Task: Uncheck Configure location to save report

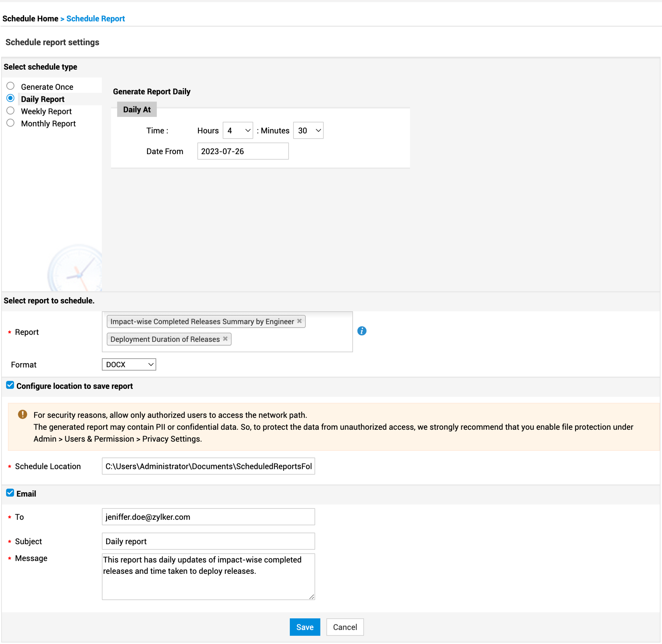Action: pos(10,385)
